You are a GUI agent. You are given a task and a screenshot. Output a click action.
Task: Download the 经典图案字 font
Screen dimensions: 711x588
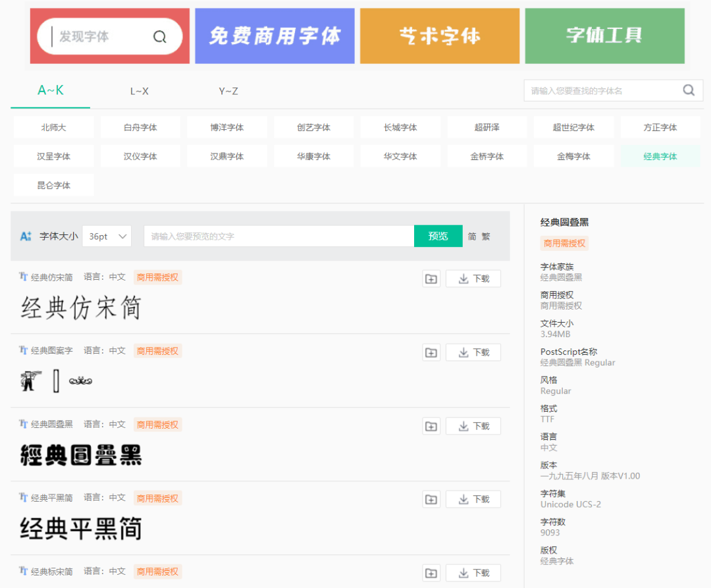(x=473, y=352)
